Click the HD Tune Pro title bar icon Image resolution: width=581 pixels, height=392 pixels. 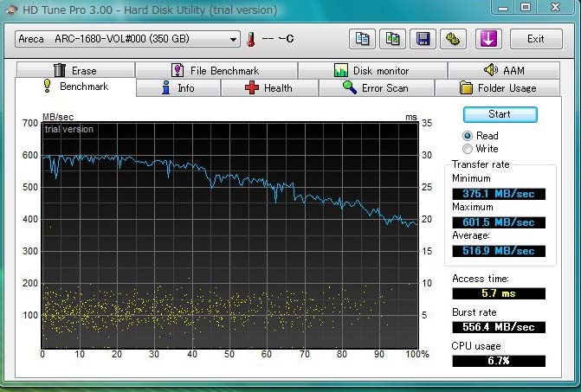[x=12, y=10]
